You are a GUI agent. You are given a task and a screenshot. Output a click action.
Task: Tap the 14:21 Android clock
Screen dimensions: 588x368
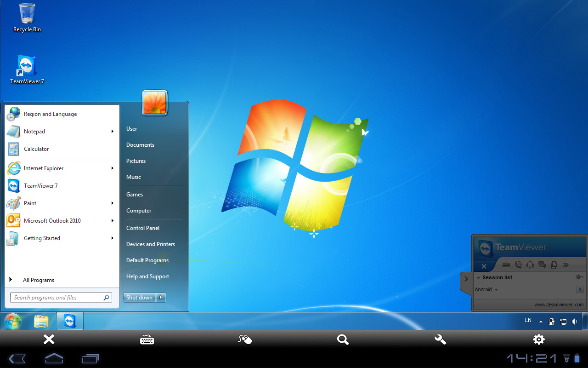click(532, 358)
